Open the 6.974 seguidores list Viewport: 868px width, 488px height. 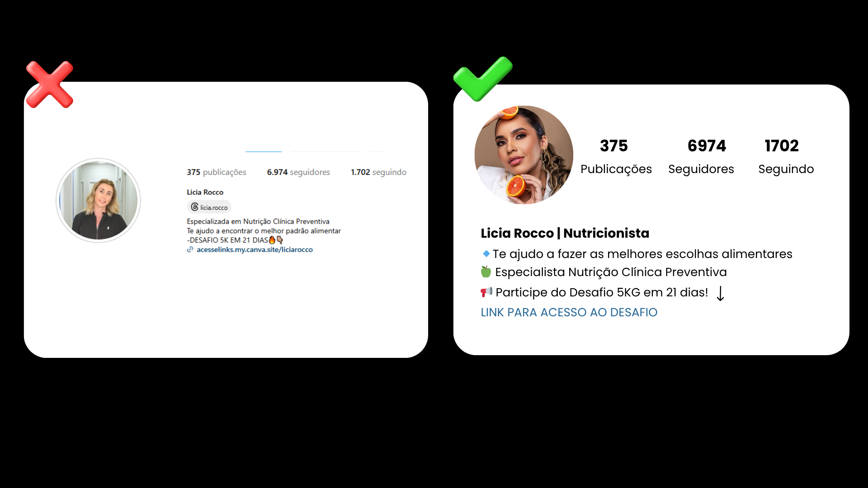click(x=298, y=172)
